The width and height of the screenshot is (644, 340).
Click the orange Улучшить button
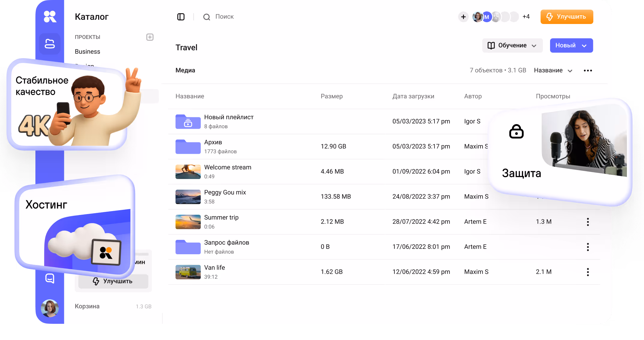pyautogui.click(x=567, y=17)
